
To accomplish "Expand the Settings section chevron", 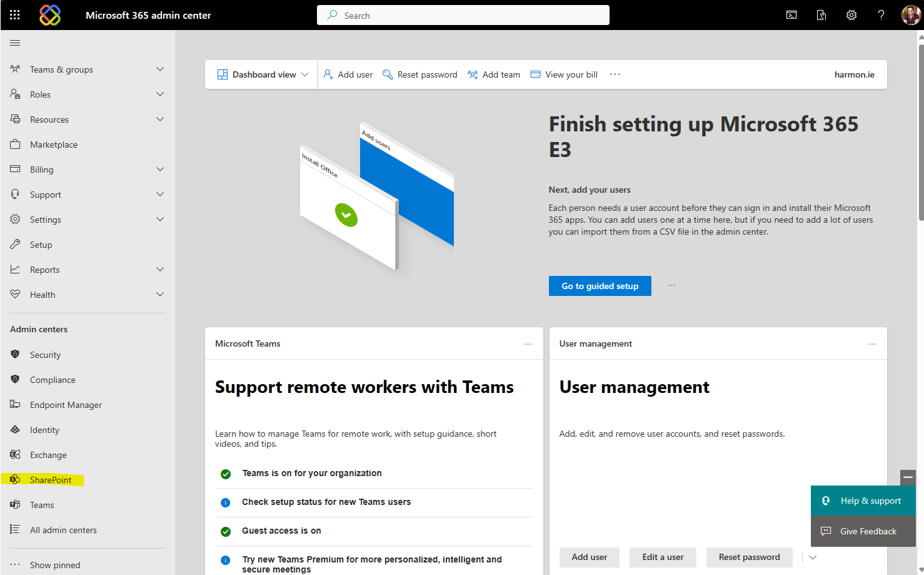I will [x=160, y=219].
